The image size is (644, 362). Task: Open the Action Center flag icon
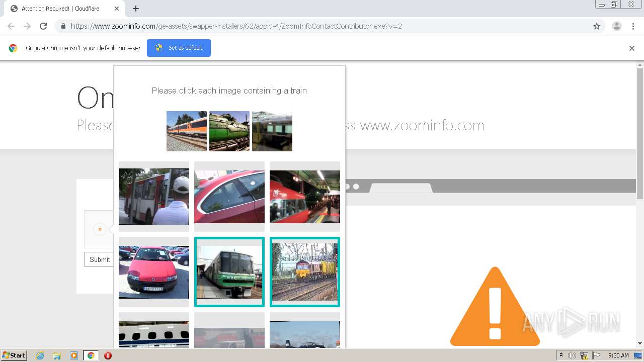596,355
